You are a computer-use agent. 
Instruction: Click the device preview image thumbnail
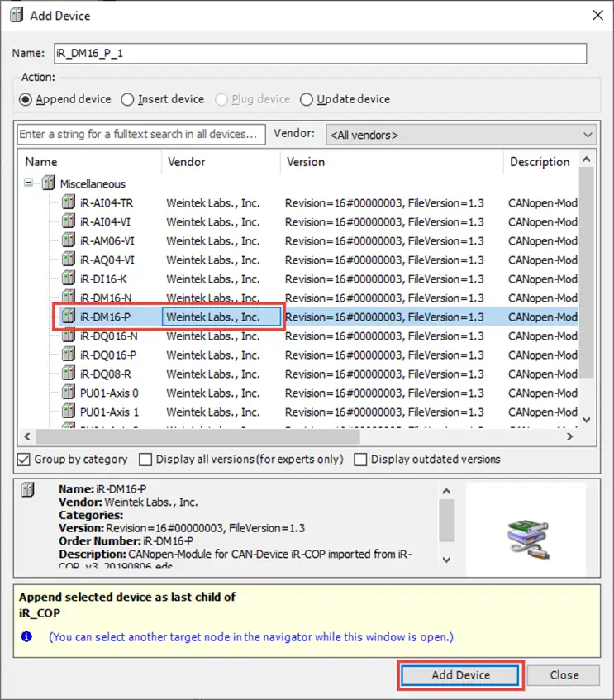pyautogui.click(x=528, y=539)
